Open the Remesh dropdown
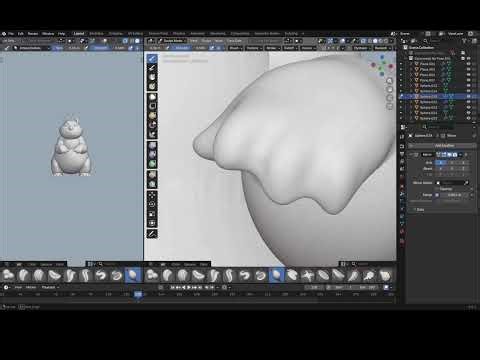 point(382,48)
